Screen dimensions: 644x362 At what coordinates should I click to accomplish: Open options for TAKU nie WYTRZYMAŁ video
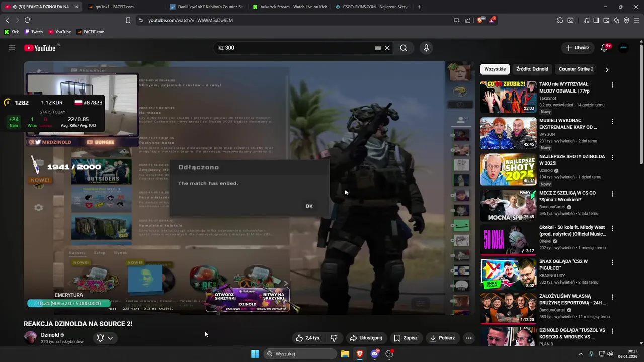(612, 85)
